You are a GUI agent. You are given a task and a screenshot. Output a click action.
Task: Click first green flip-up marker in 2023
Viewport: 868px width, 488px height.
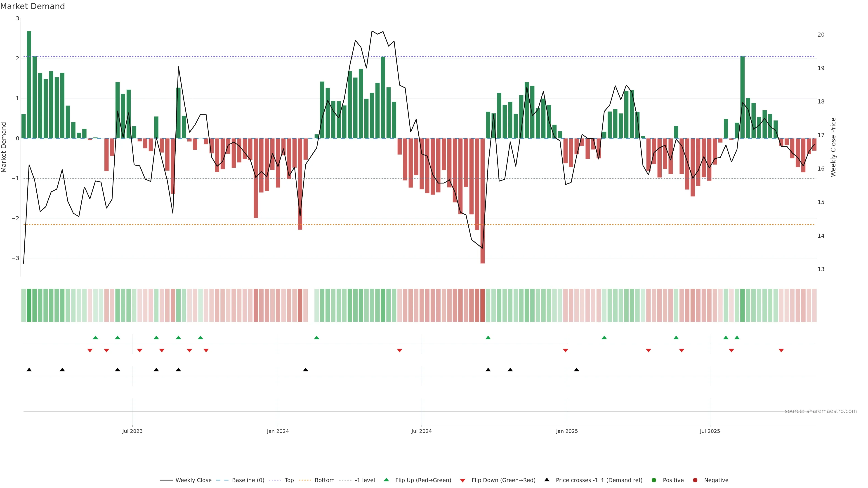pyautogui.click(x=95, y=338)
